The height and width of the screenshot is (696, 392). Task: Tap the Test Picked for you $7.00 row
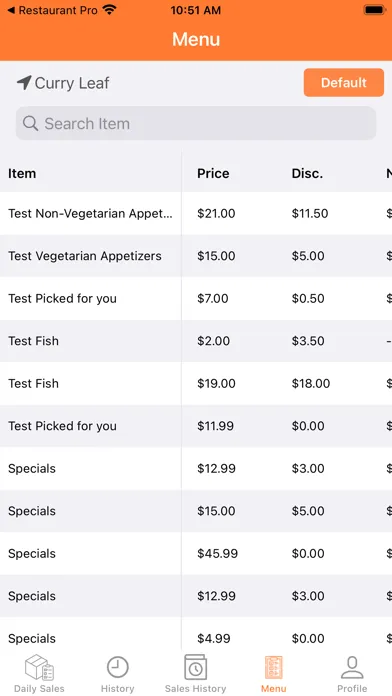pos(196,298)
